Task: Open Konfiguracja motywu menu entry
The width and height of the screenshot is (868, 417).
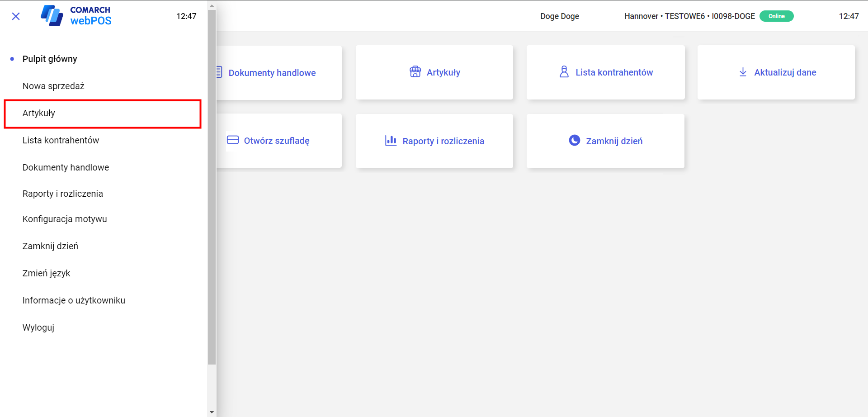Action: [65, 219]
